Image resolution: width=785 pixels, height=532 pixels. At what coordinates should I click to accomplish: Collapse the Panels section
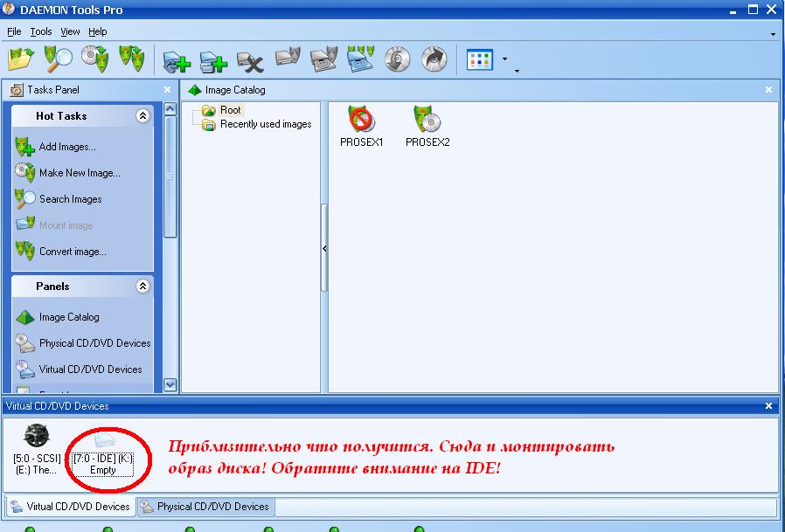pos(142,287)
